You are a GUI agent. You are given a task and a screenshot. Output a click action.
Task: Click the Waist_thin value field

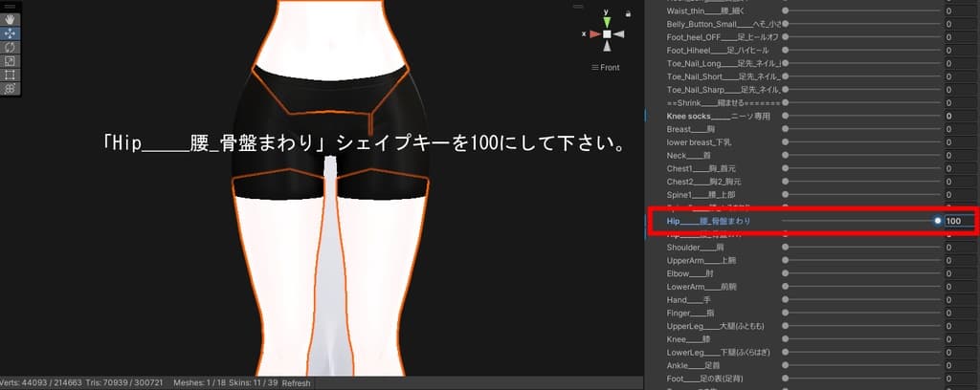click(960, 11)
